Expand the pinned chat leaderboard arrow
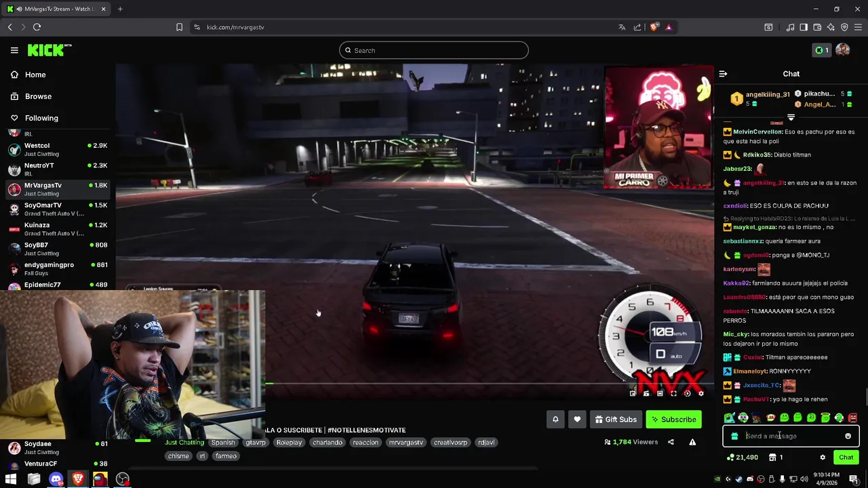 791,118
